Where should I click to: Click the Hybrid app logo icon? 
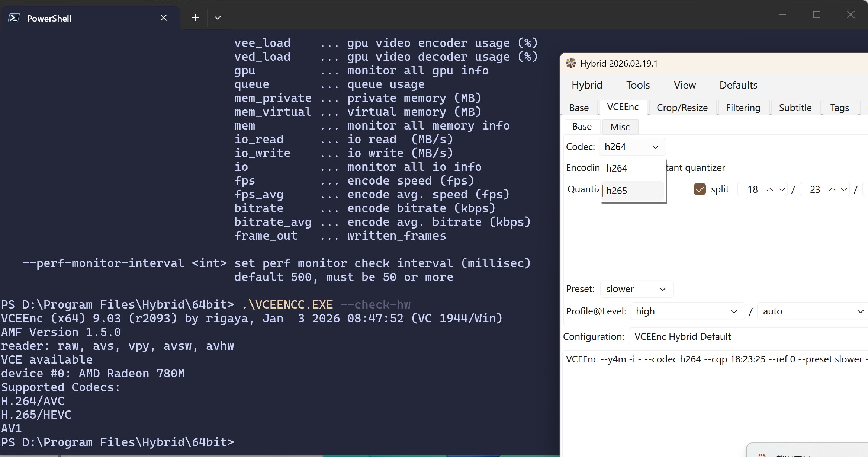pos(571,63)
